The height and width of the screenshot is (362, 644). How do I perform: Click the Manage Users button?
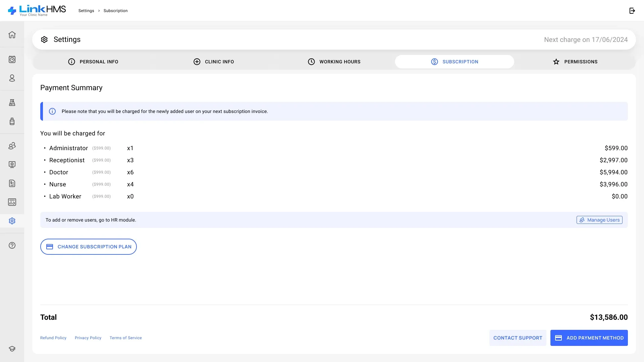[x=599, y=220]
